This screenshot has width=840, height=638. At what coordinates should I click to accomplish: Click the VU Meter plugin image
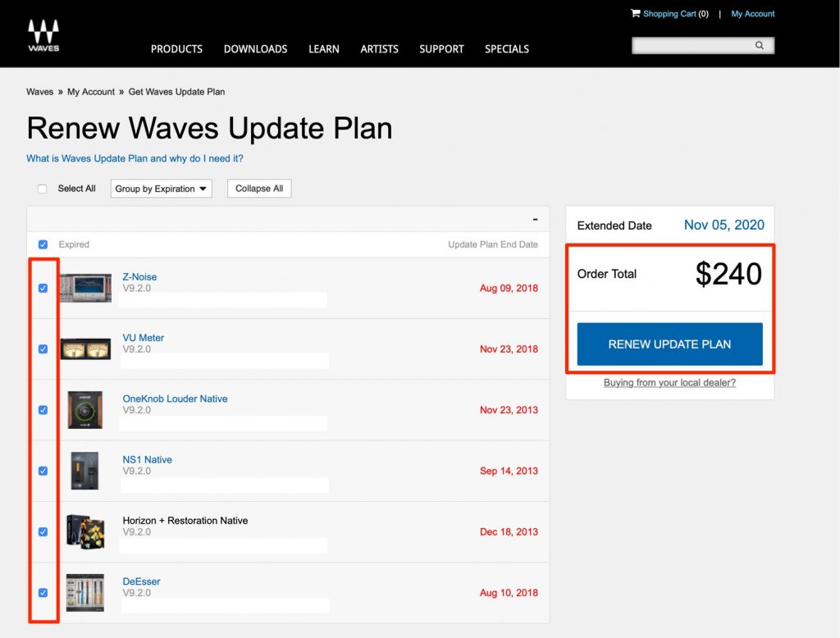pyautogui.click(x=85, y=349)
